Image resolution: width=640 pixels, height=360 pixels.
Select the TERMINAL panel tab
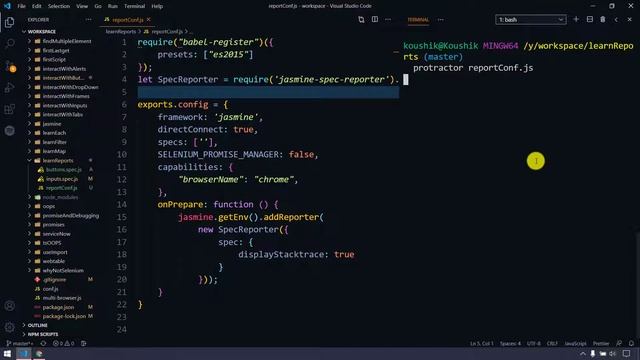(418, 20)
